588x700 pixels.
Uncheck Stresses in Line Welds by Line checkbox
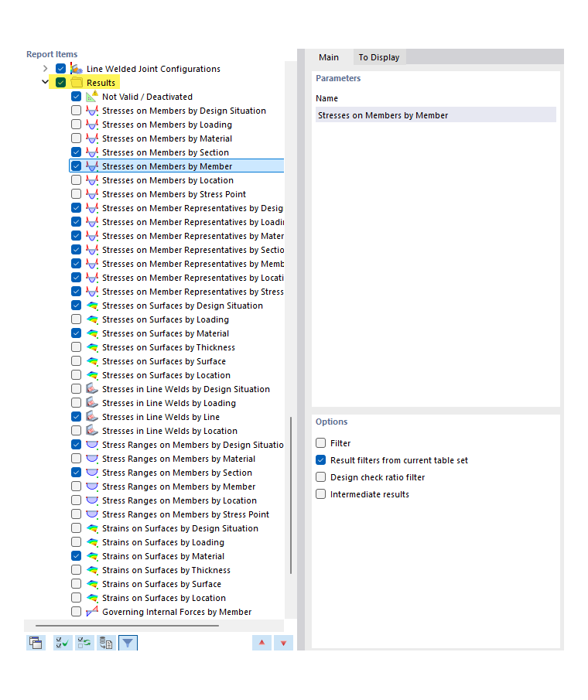tap(77, 416)
